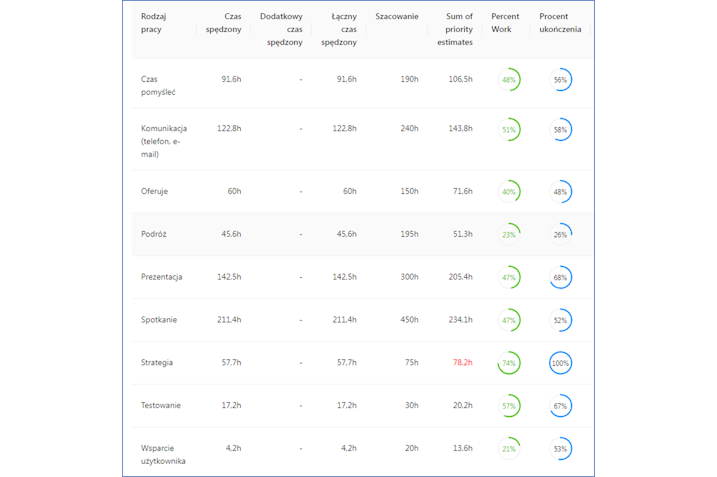Click the 100% completion circle for Strategia

[560, 363]
